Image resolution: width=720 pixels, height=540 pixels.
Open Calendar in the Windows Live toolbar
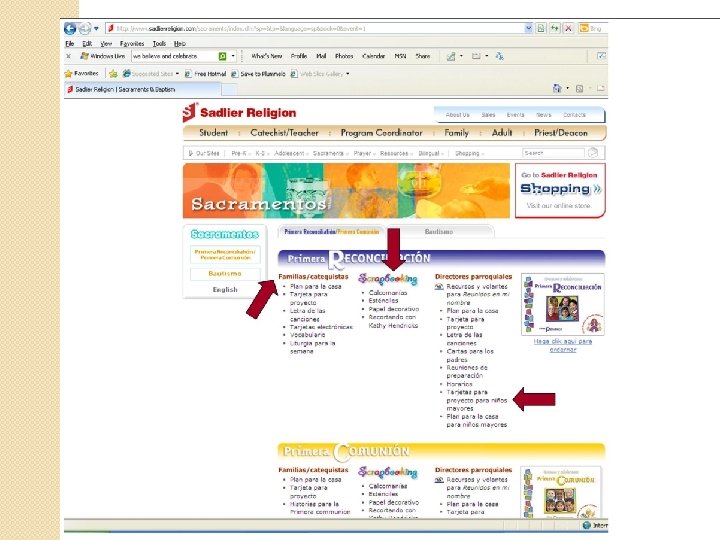(x=373, y=56)
